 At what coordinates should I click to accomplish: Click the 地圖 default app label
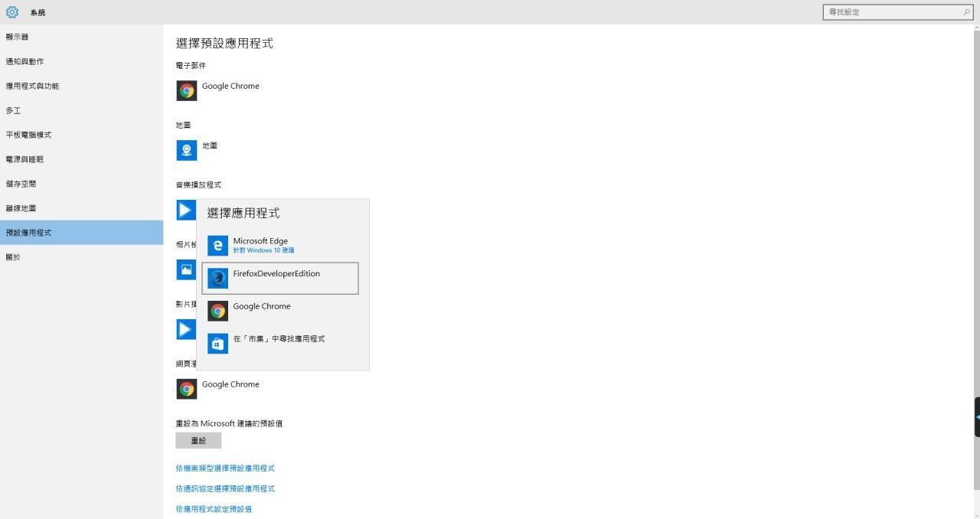209,145
